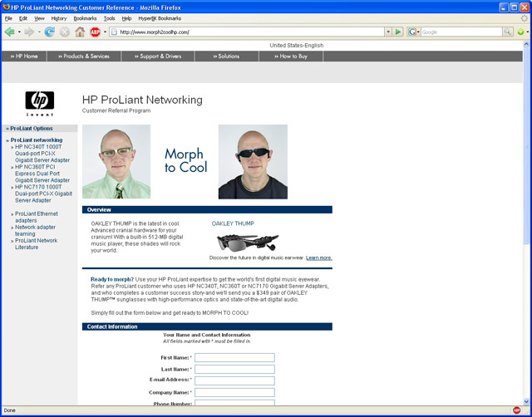
Task: Click the search magnifier button
Action: (507, 32)
